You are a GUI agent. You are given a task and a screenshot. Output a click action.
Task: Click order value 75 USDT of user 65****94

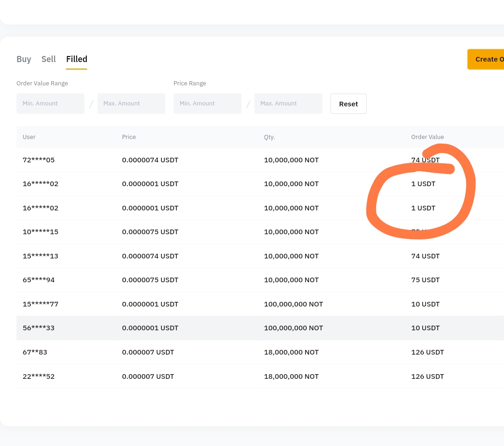pyautogui.click(x=425, y=280)
